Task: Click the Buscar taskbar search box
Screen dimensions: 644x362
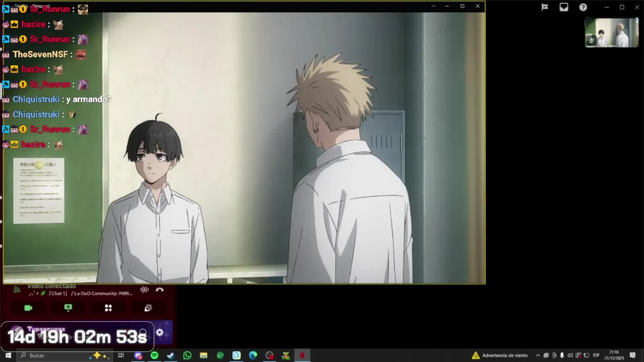Action: point(64,355)
